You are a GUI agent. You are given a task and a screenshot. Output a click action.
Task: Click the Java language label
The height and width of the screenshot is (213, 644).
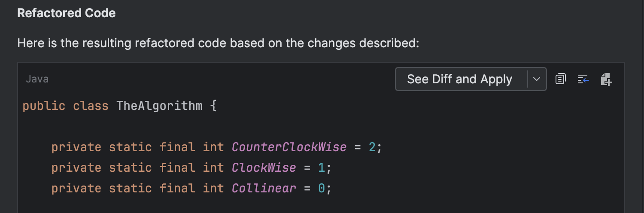(x=37, y=79)
